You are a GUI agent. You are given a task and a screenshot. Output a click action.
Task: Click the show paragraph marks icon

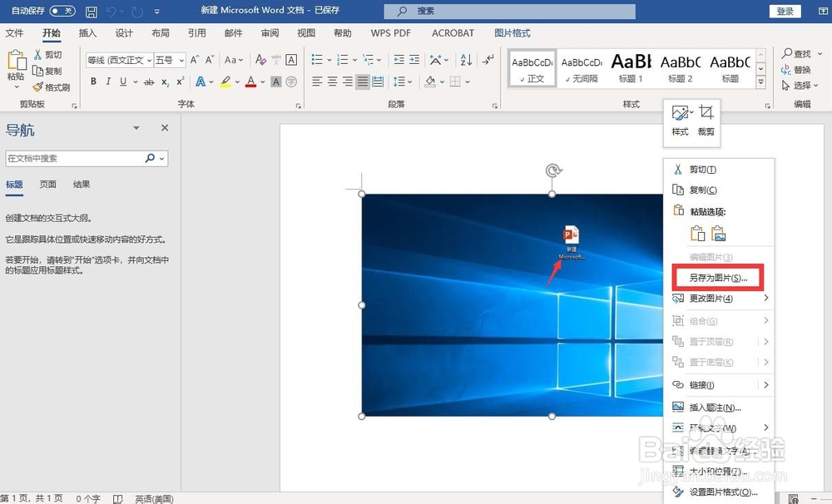pyautogui.click(x=488, y=59)
